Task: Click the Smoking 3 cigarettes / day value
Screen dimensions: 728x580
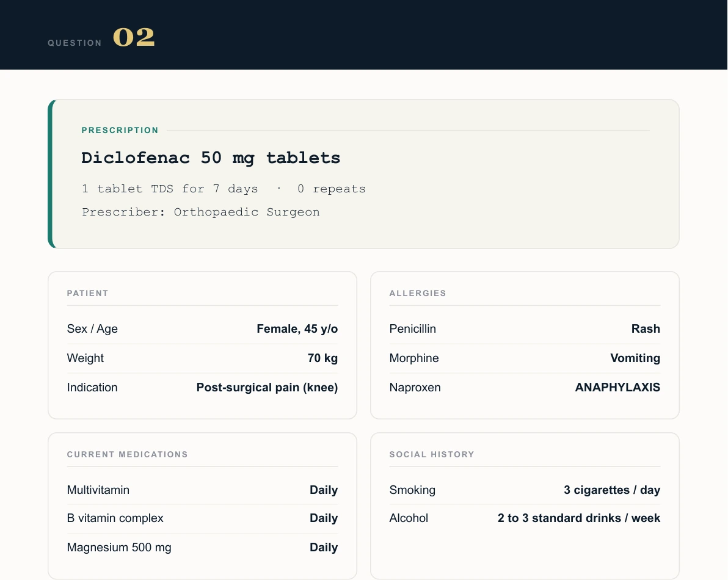Action: [x=612, y=490]
